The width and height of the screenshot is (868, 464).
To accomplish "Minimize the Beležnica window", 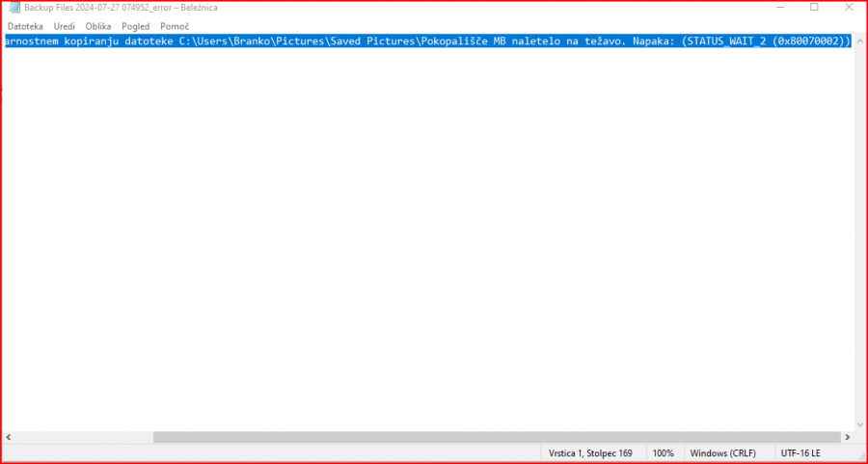I will (x=779, y=8).
